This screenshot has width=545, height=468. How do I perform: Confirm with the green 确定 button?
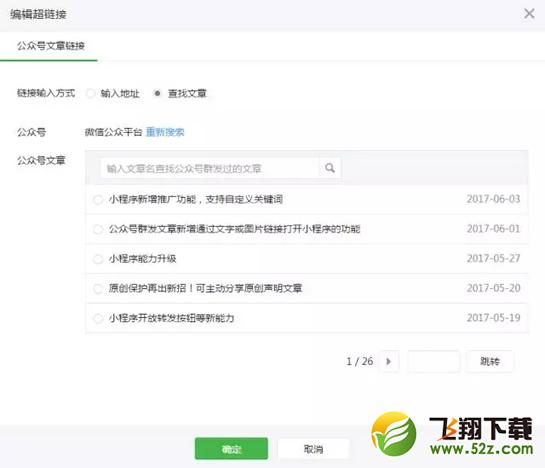point(231,449)
